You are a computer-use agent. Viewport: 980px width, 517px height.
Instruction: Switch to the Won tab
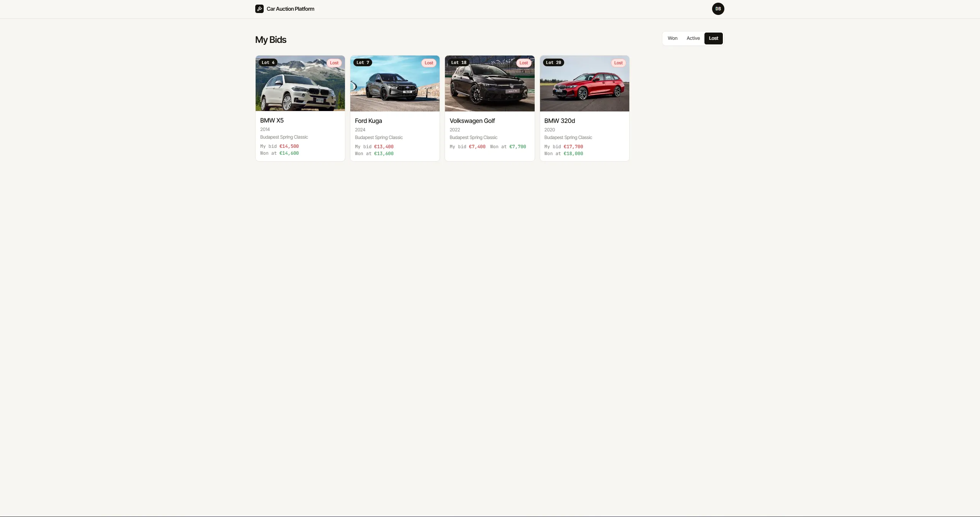(672, 38)
